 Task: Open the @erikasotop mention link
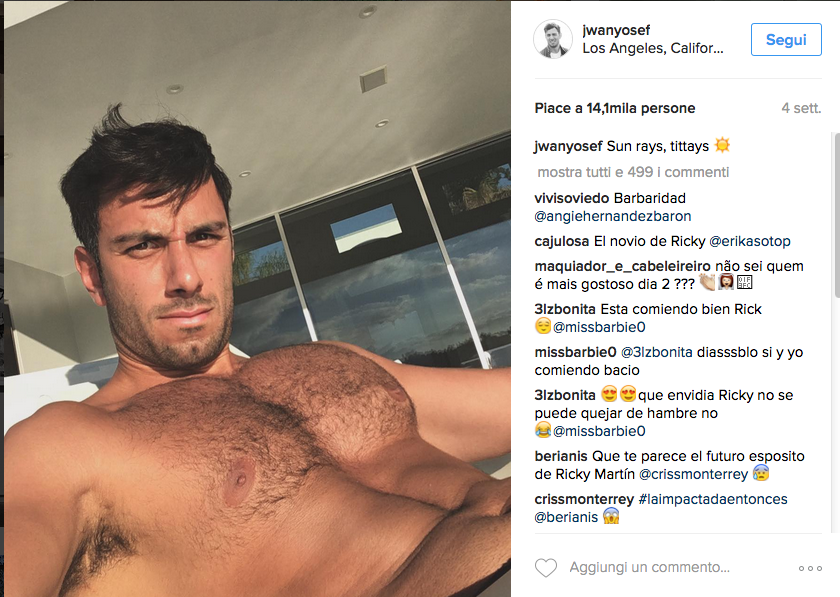click(749, 242)
